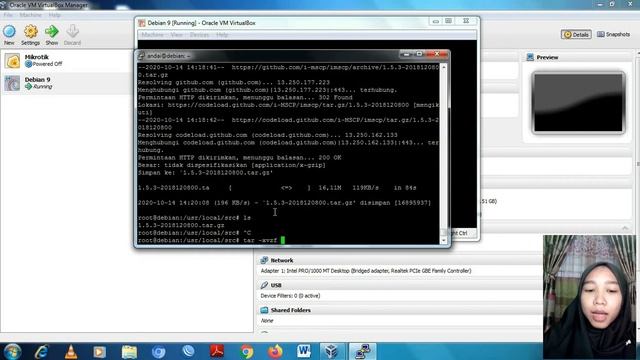640x360 pixels.
Task: Open Devices menu in Debian 9 window
Action: tap(199, 35)
